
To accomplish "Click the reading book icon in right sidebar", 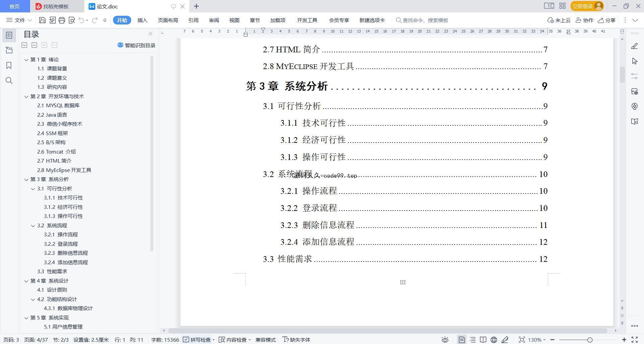I will (x=634, y=121).
